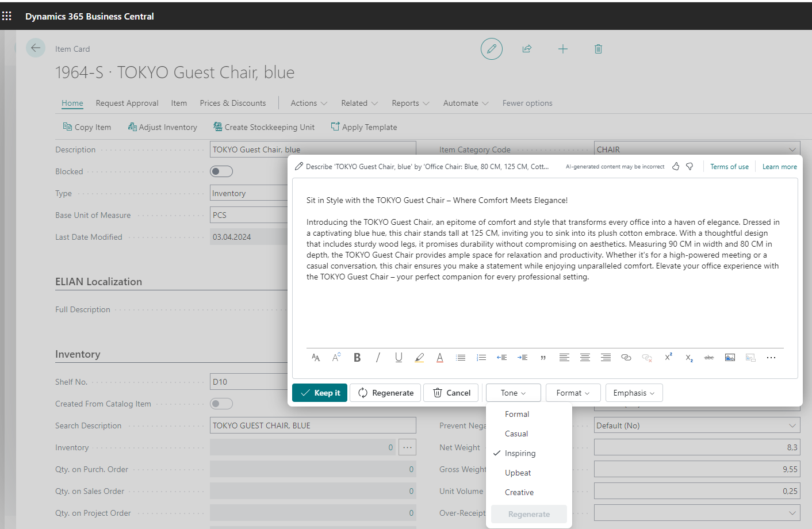
Task: Click the share icon
Action: [x=527, y=49]
